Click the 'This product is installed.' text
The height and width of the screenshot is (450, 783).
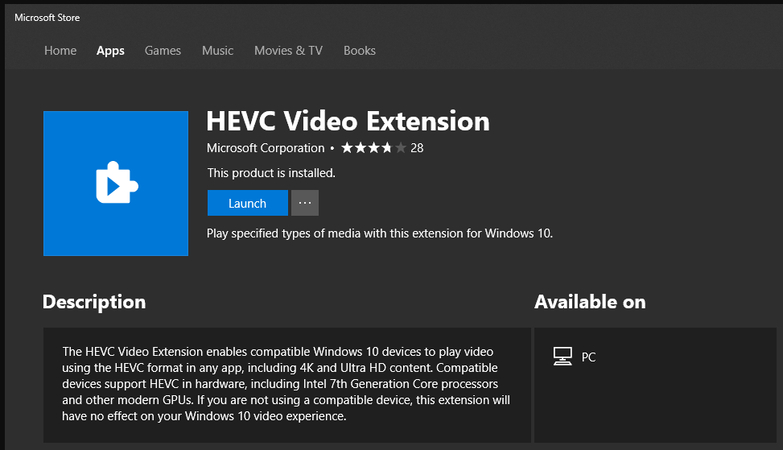[271, 173]
